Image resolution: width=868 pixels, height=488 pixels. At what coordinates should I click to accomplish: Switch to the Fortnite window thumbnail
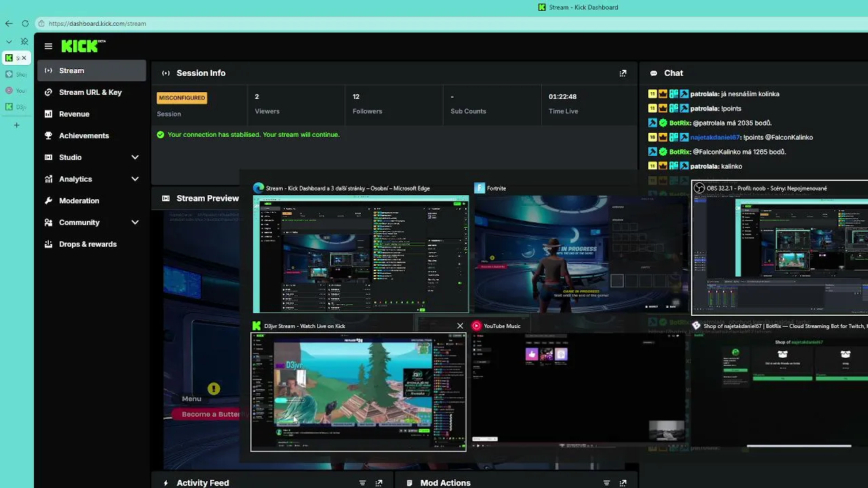580,254
